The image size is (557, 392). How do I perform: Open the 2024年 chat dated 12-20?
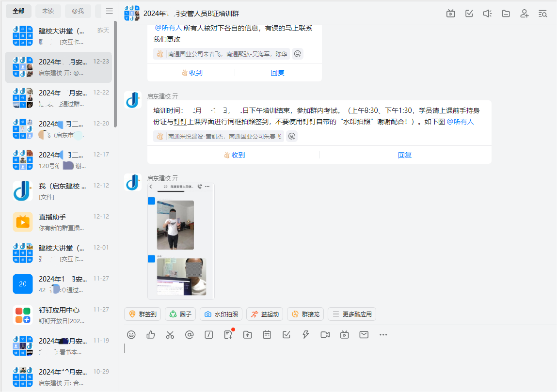click(59, 129)
